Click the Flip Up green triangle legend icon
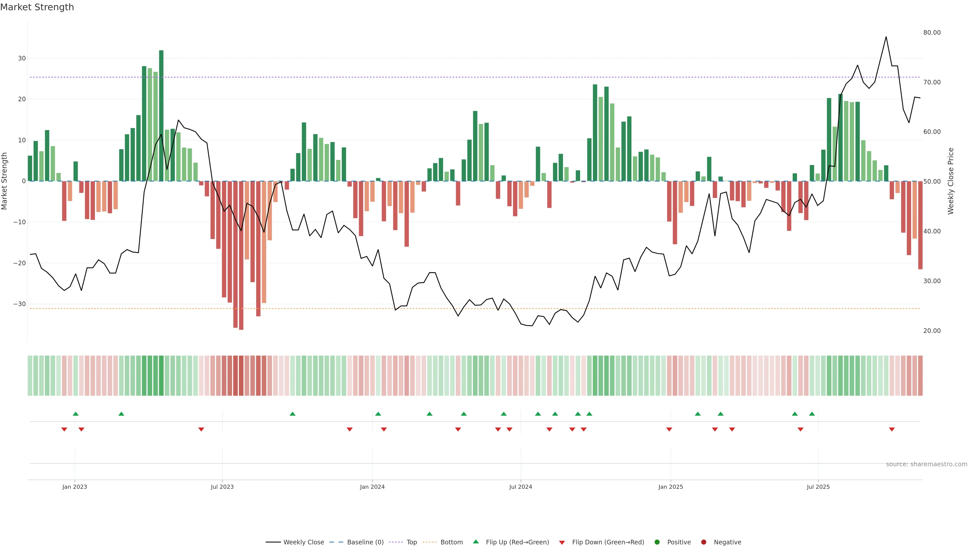The image size is (980, 551). tap(475, 542)
